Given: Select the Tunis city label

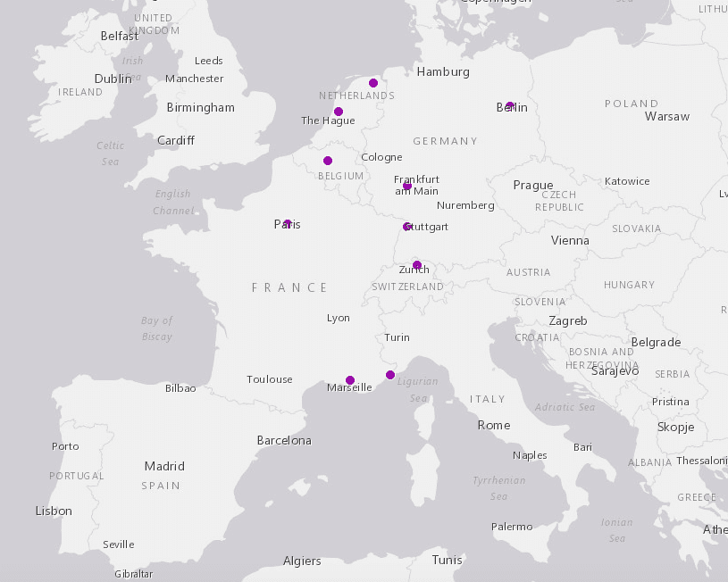Looking at the screenshot, I should click(447, 560).
